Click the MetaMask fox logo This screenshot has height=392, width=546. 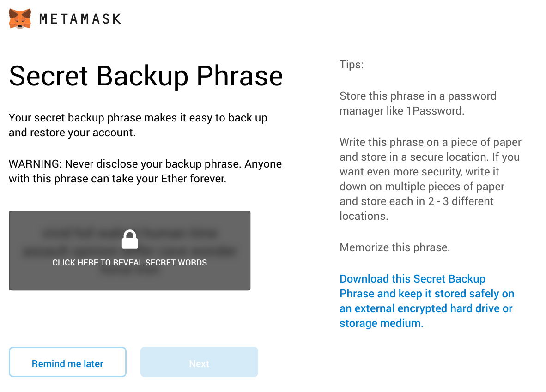(20, 19)
